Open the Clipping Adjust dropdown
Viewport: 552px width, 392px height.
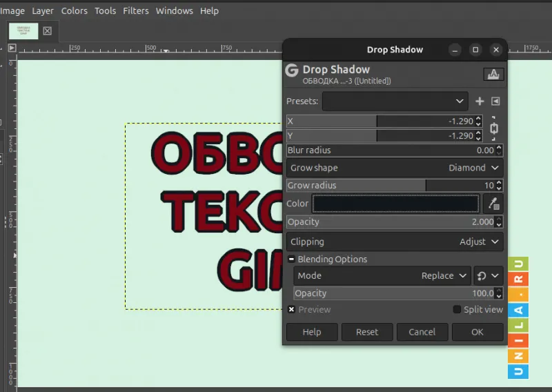coord(395,242)
